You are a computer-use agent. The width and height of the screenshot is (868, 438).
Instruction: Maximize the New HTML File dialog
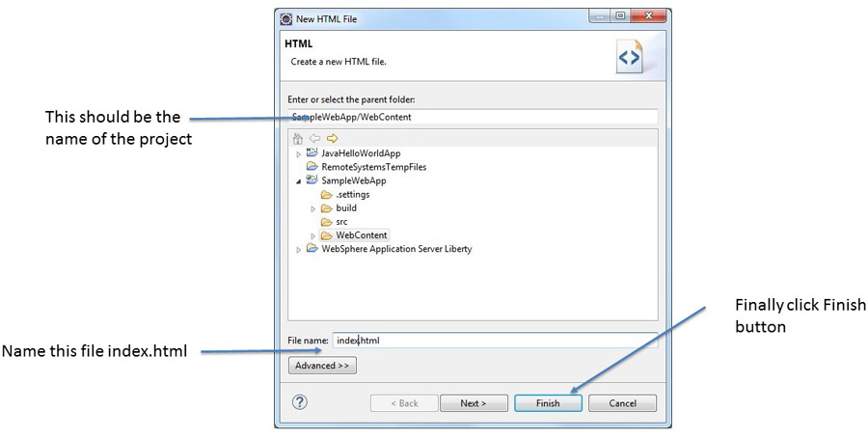click(x=621, y=16)
